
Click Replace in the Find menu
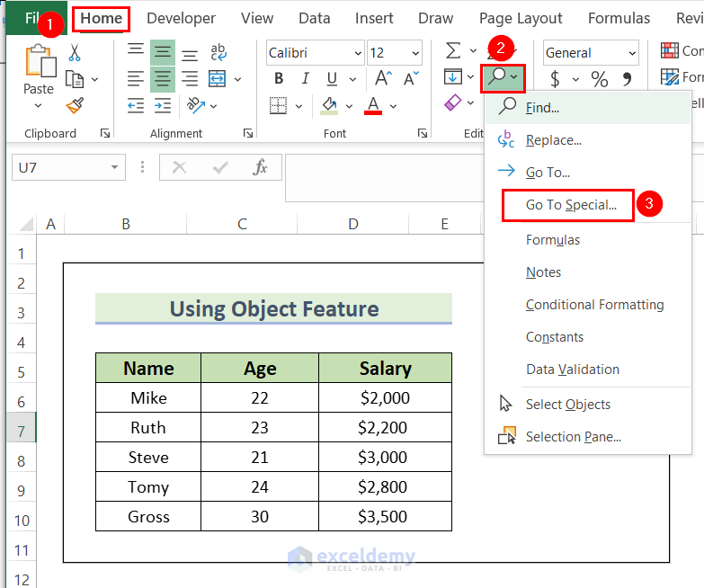pyautogui.click(x=553, y=140)
